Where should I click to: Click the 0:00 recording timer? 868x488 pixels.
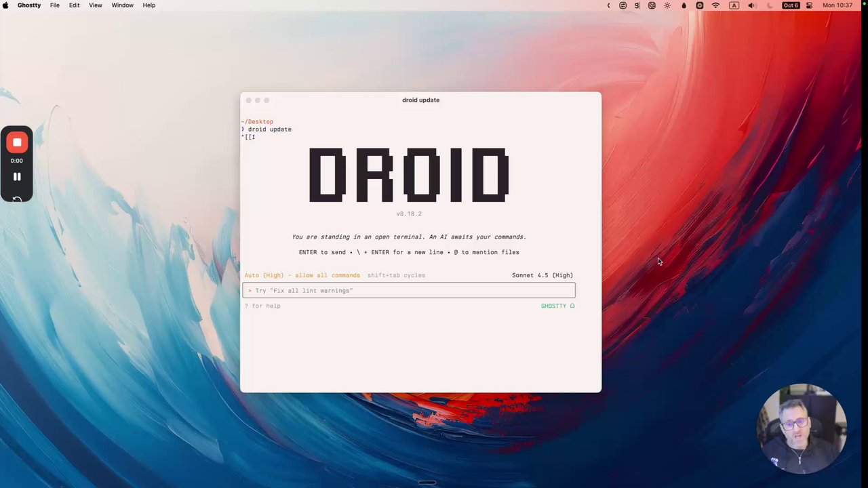tap(16, 161)
